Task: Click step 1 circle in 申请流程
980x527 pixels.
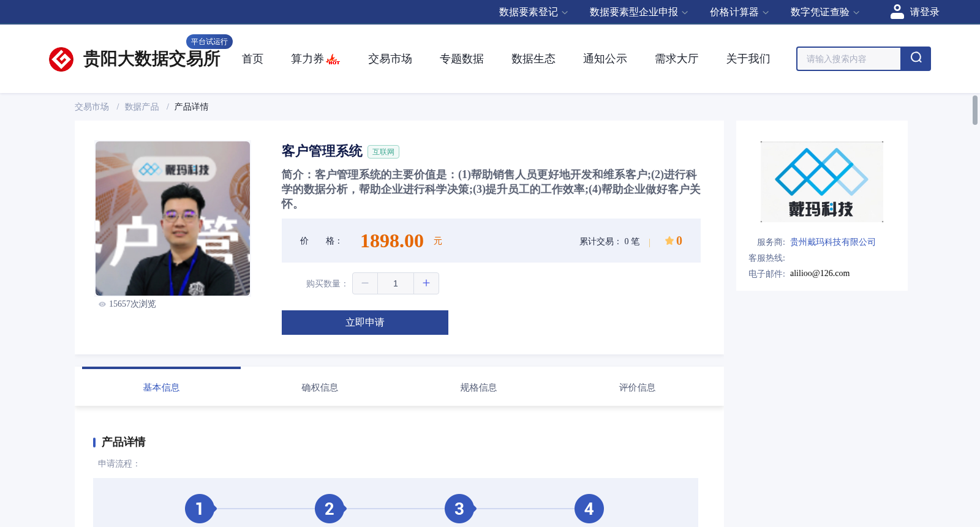Action: coord(199,509)
